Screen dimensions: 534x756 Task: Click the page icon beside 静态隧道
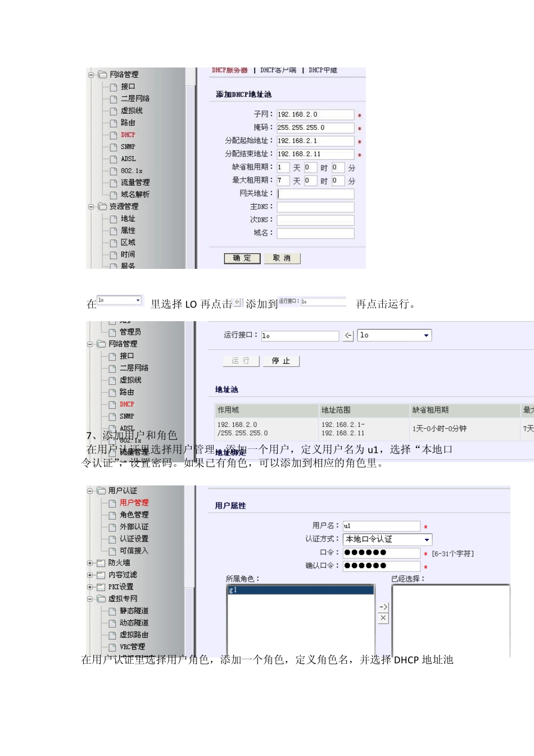[112, 611]
